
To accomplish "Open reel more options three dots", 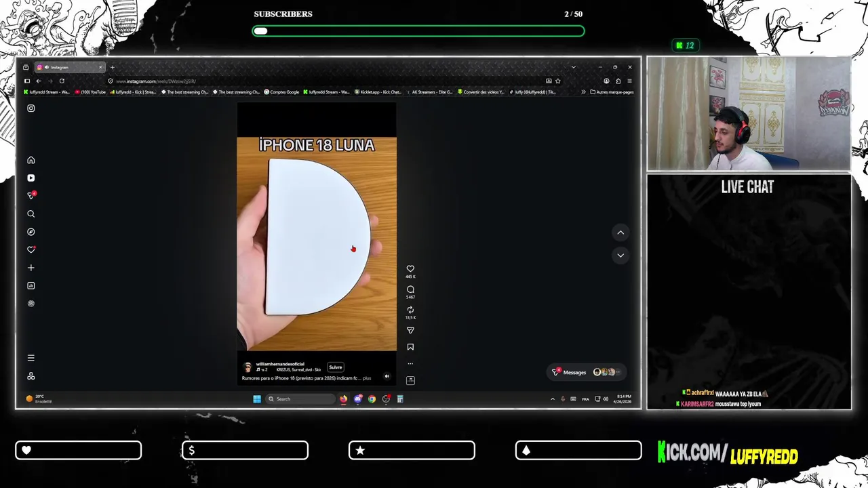I will 410,364.
